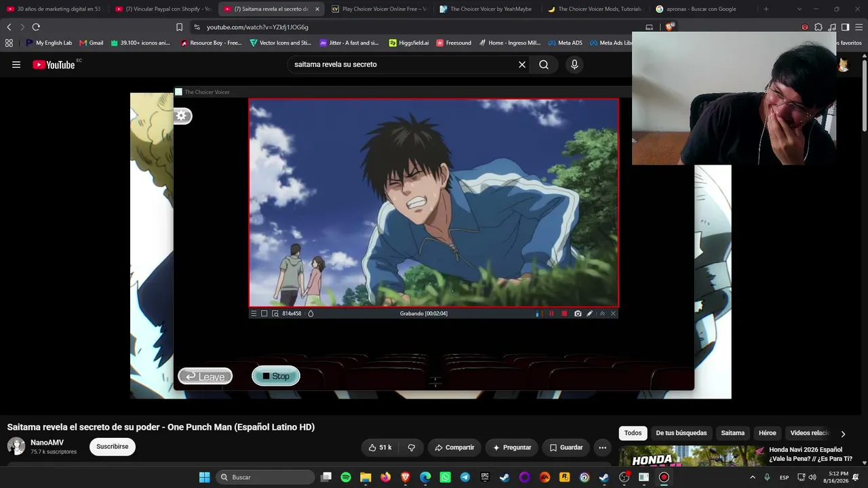Toggle the recorder water-drop blur icon

(311, 314)
